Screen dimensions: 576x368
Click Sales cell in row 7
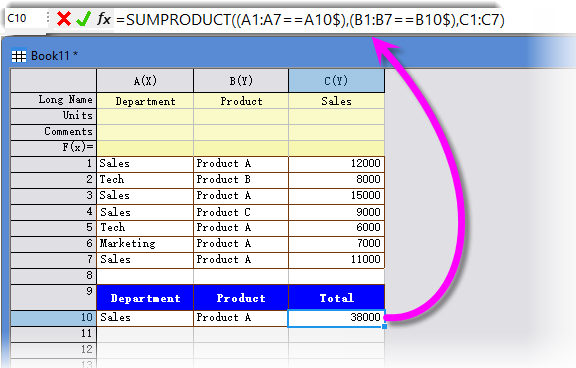click(x=145, y=260)
